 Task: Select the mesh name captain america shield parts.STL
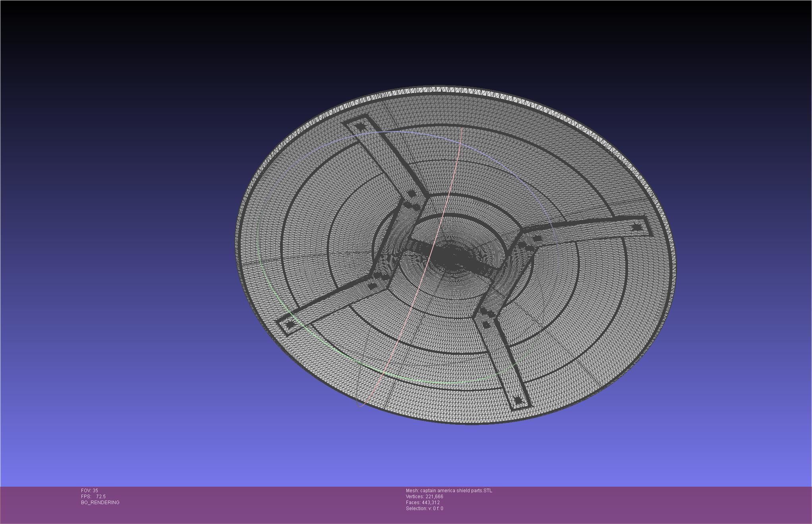(456, 491)
